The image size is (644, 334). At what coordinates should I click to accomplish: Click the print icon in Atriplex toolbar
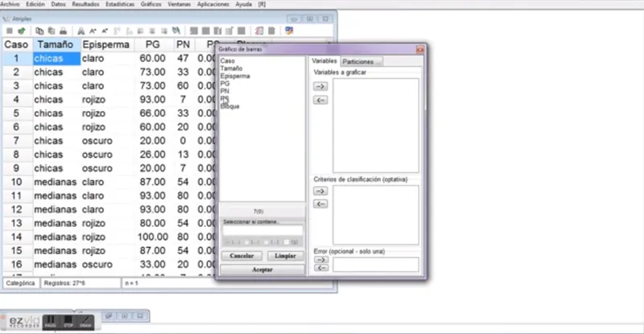point(64,31)
